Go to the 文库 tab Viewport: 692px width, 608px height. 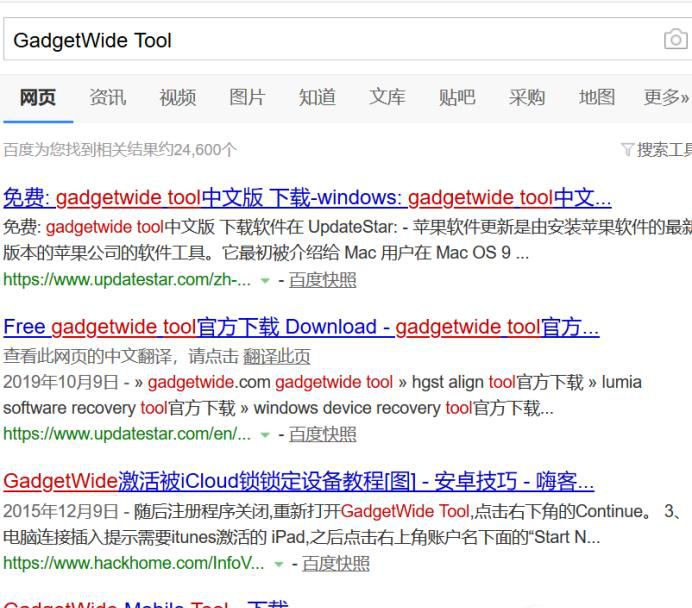point(387,98)
